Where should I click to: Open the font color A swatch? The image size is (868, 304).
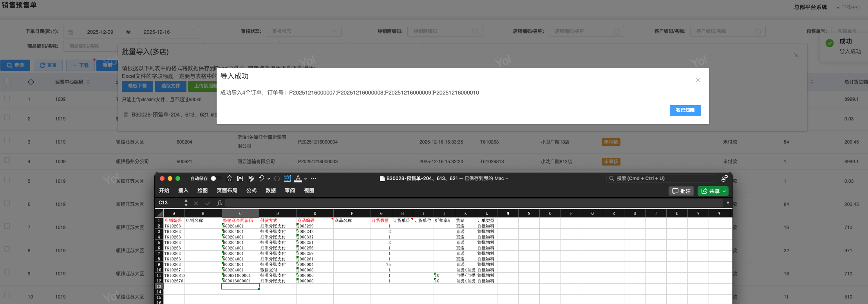coord(298,178)
